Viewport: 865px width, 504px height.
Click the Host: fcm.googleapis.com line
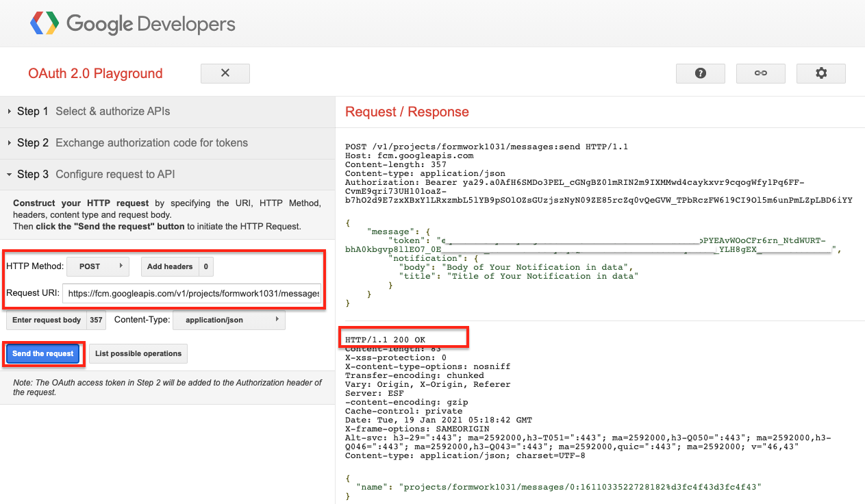click(x=409, y=155)
